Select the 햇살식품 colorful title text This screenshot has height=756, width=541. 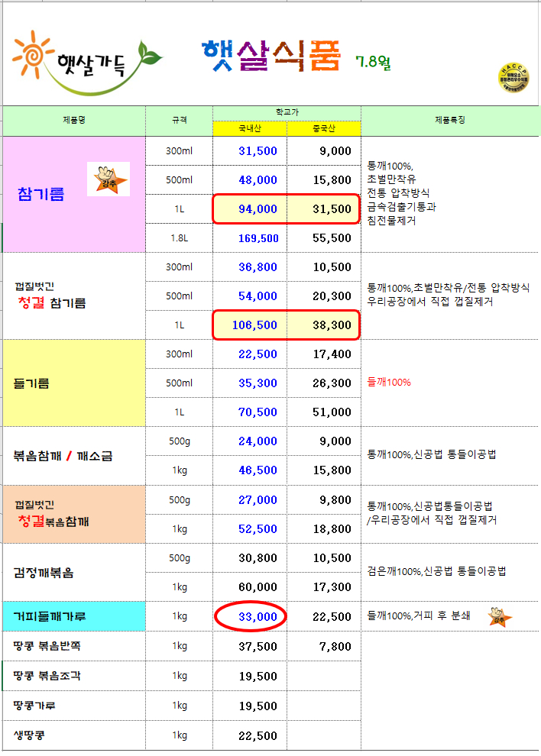coord(271,57)
